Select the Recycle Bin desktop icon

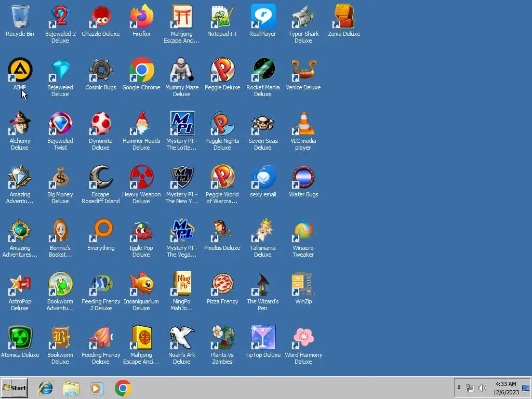20,16
